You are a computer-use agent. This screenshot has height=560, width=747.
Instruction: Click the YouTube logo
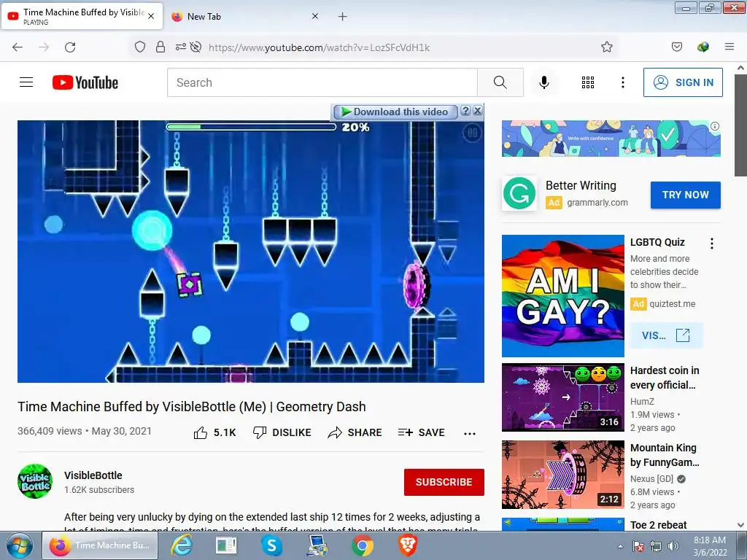pos(85,82)
